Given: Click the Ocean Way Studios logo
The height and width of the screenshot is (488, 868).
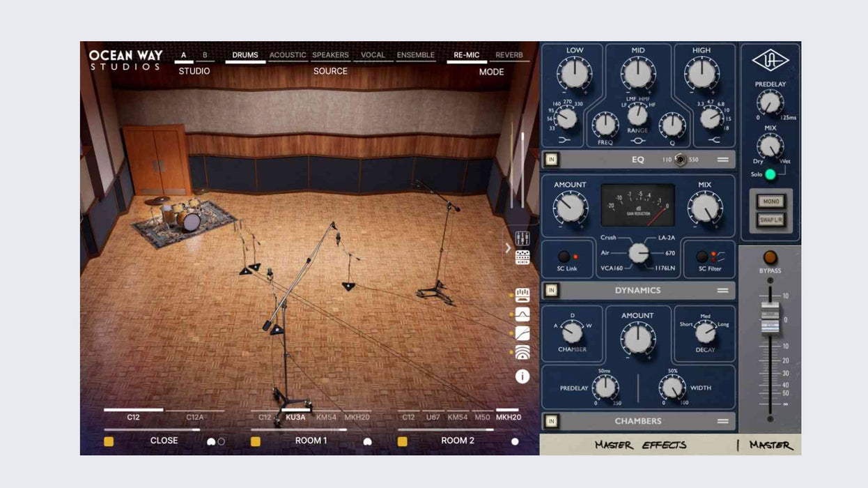Looking at the screenshot, I should (x=126, y=60).
